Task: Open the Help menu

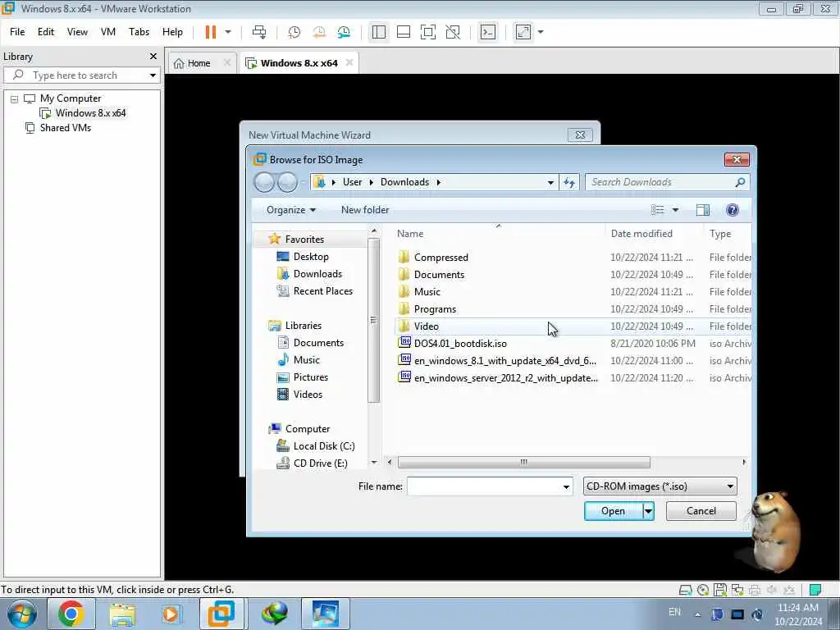Action: point(172,32)
